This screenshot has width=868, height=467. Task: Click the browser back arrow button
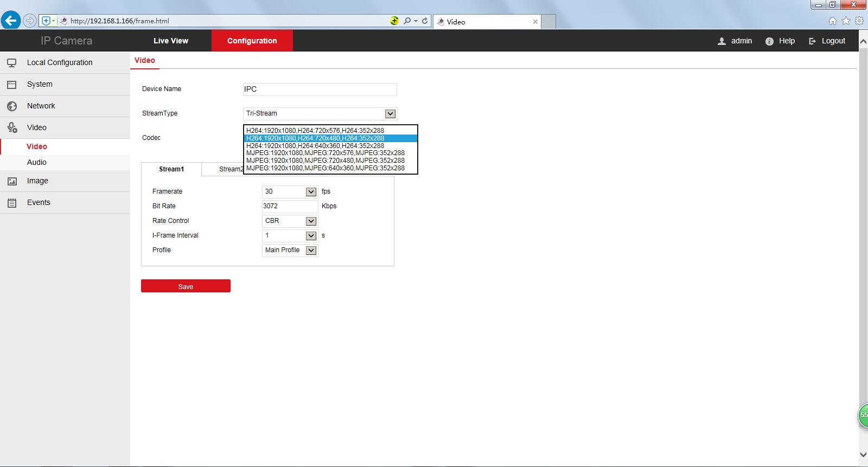coord(11,21)
